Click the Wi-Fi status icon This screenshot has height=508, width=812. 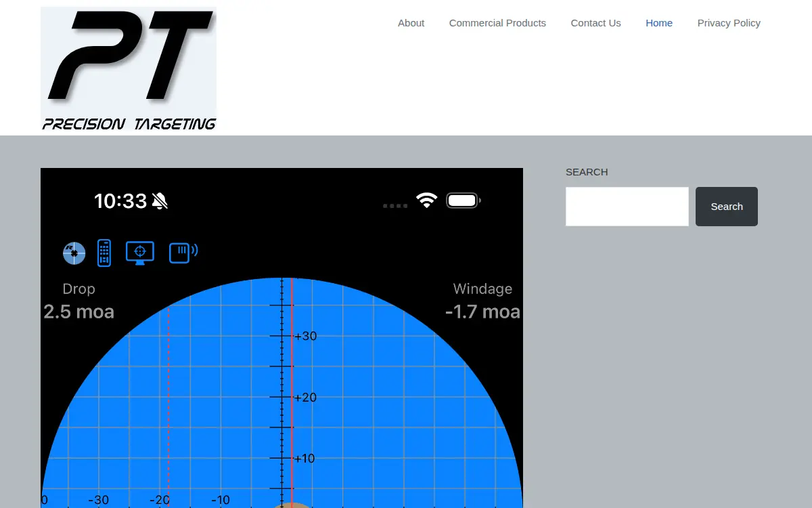coord(426,200)
